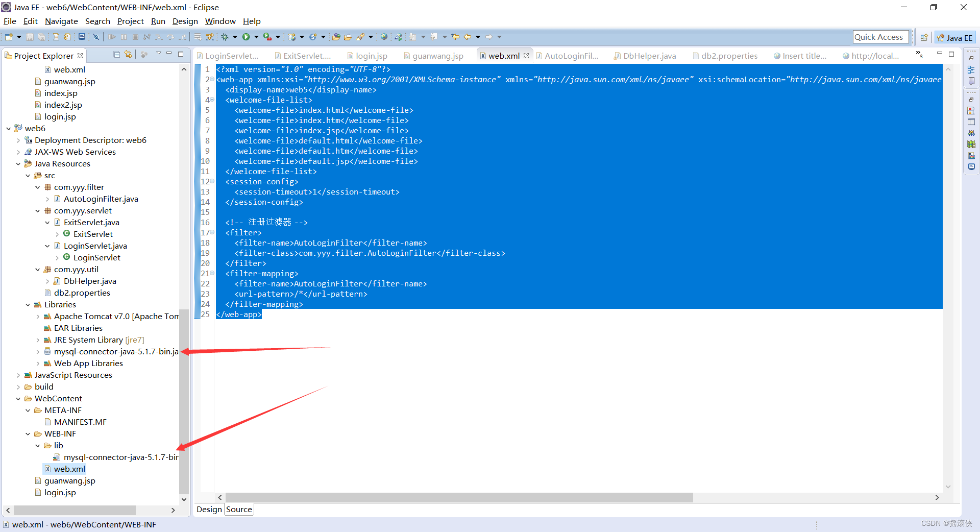
Task: Collapse the web6 project node
Action: click(8, 129)
